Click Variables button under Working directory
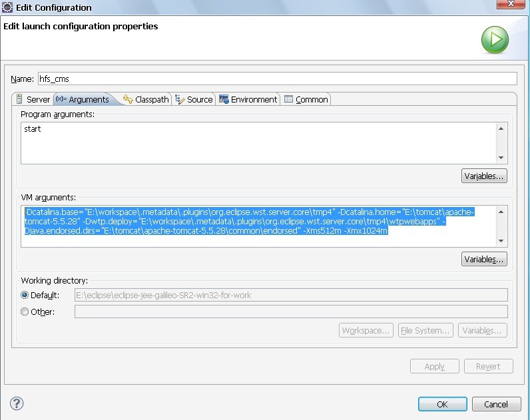The image size is (530, 420). click(x=482, y=330)
